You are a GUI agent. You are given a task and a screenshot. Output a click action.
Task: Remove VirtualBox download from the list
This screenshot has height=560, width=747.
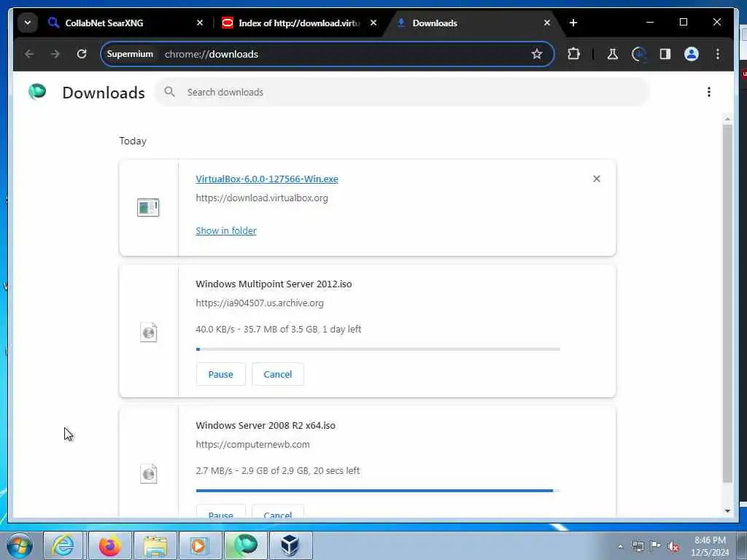(597, 179)
